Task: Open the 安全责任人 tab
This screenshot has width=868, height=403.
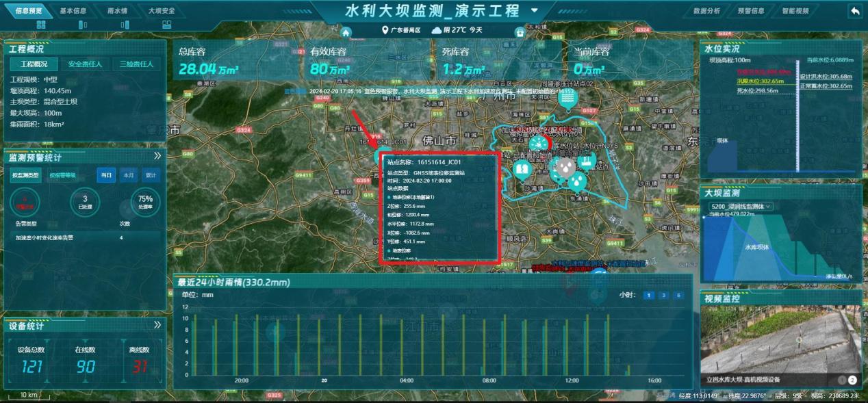Action: pyautogui.click(x=85, y=64)
